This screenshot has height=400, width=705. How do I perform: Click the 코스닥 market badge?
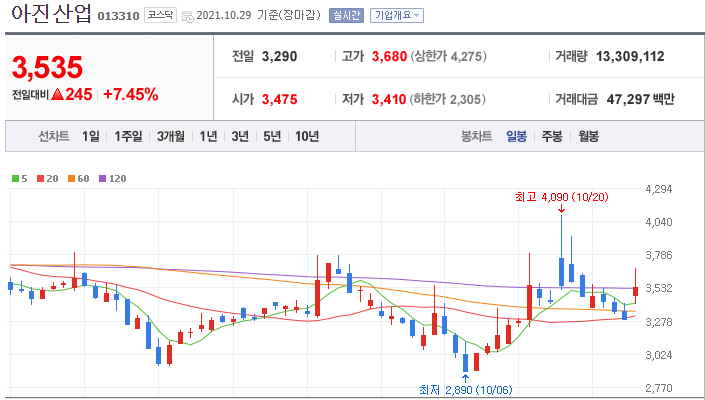pyautogui.click(x=161, y=15)
